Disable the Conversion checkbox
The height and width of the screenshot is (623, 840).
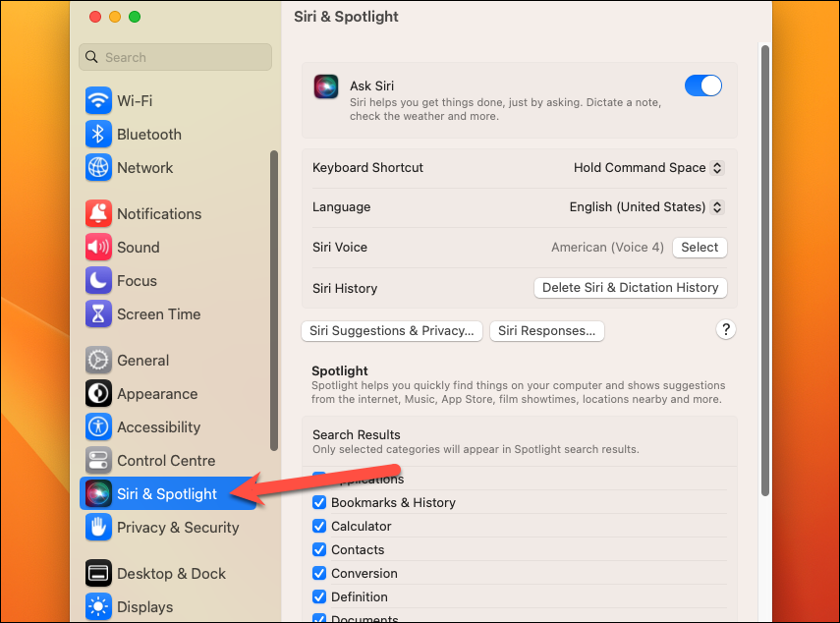click(319, 573)
